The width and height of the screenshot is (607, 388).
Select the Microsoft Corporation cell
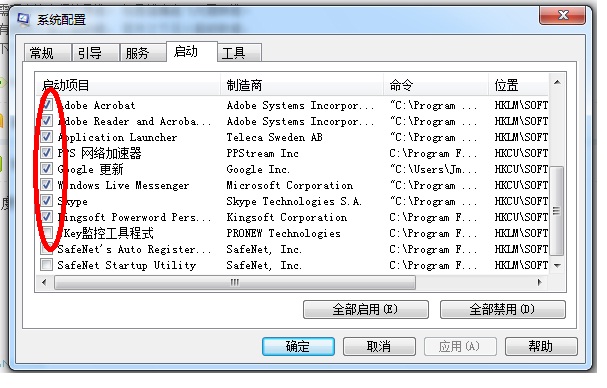pyautogui.click(x=290, y=185)
